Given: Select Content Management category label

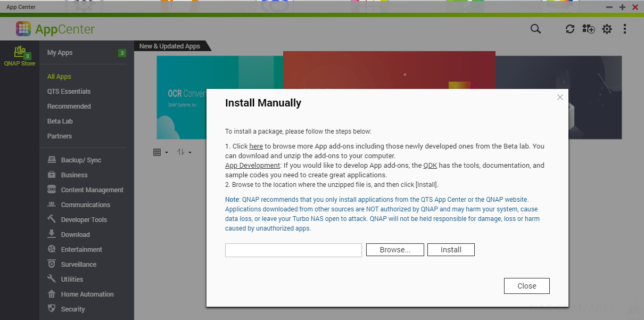Looking at the screenshot, I should [92, 190].
